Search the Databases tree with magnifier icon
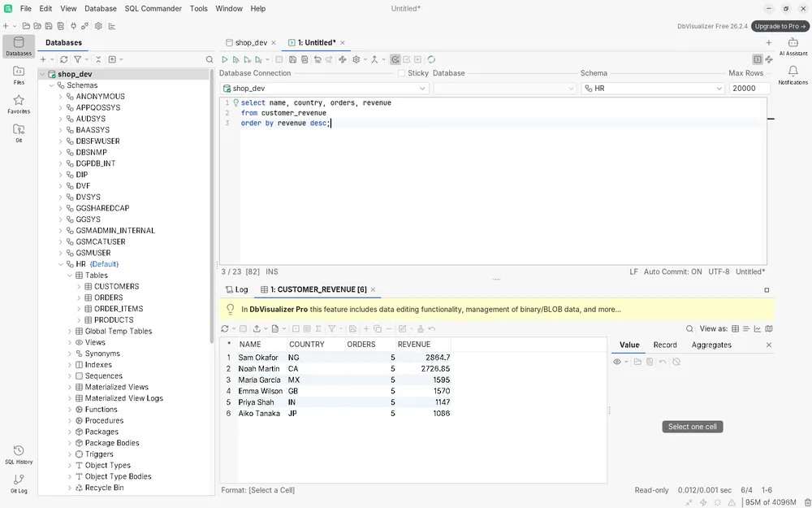 pos(209,59)
